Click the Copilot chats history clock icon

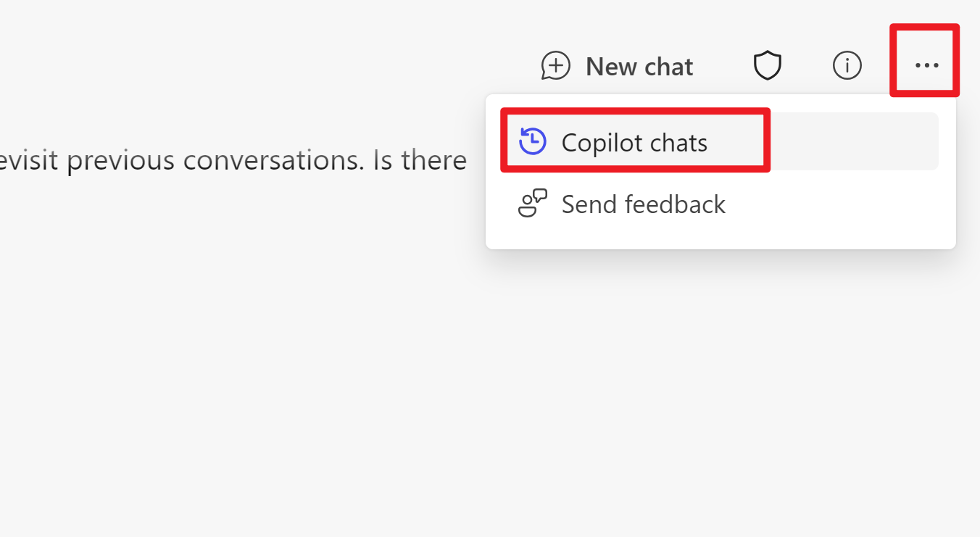pyautogui.click(x=532, y=142)
